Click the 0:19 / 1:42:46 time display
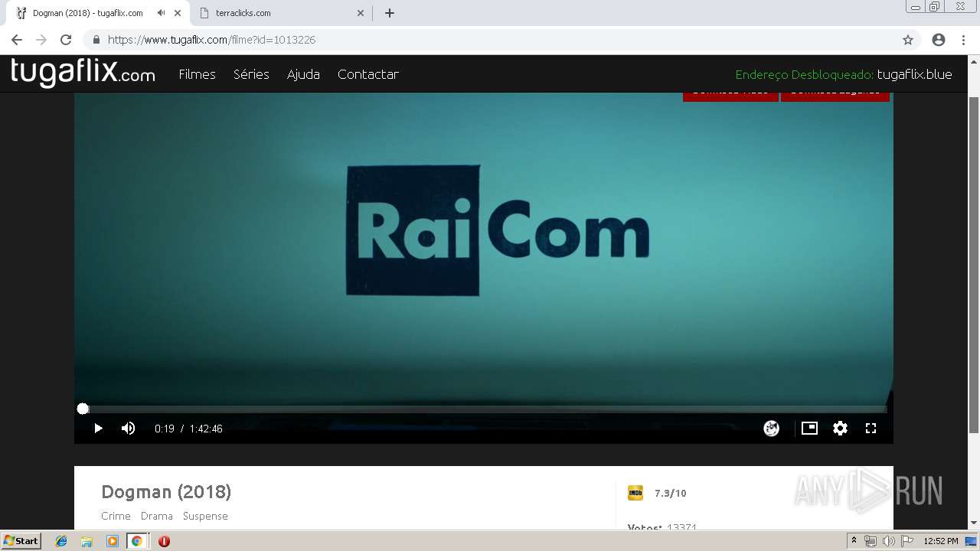 click(x=188, y=429)
